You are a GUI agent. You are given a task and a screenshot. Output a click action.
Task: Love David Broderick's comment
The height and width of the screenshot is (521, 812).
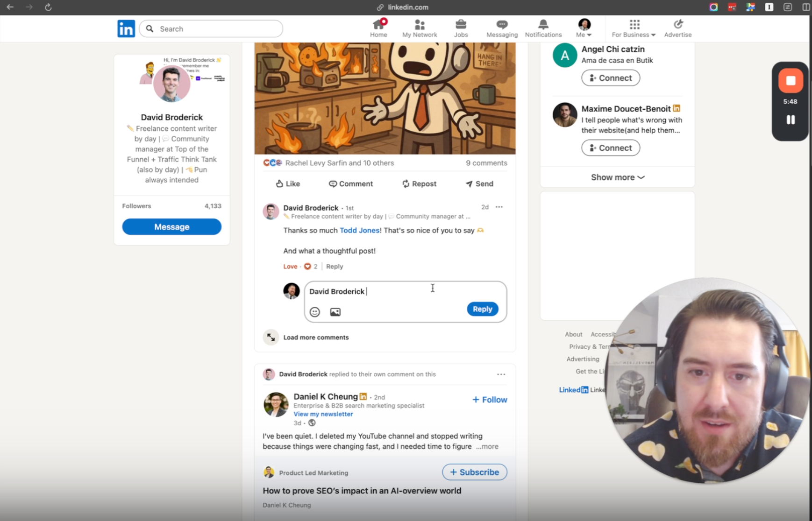(x=290, y=267)
